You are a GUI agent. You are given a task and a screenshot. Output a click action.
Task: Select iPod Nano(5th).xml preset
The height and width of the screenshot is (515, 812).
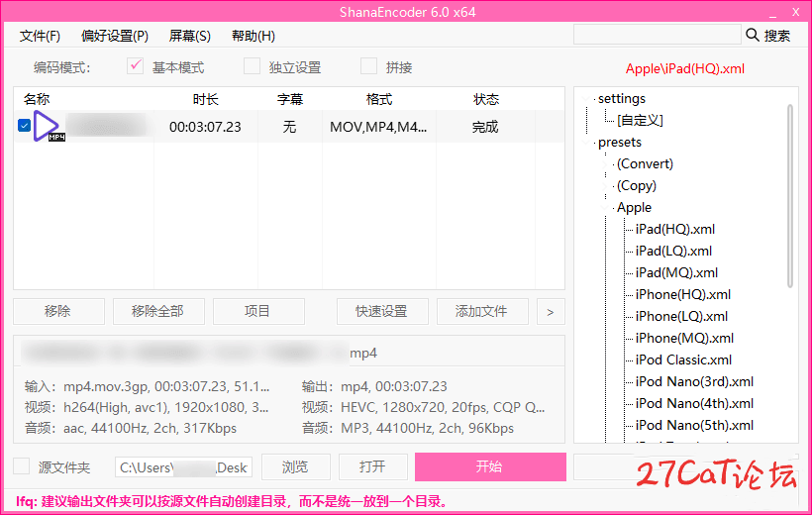coord(694,425)
